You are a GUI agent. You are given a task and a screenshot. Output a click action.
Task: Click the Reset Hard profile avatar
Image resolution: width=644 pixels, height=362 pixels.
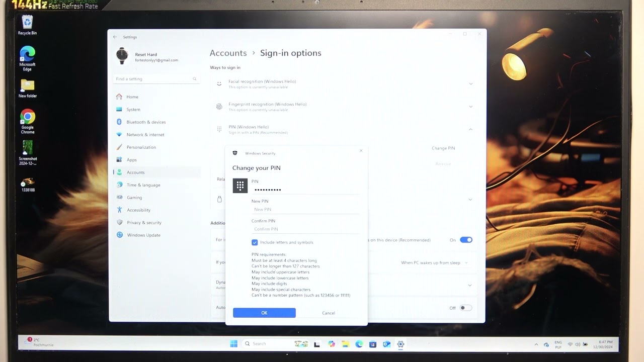point(122,56)
